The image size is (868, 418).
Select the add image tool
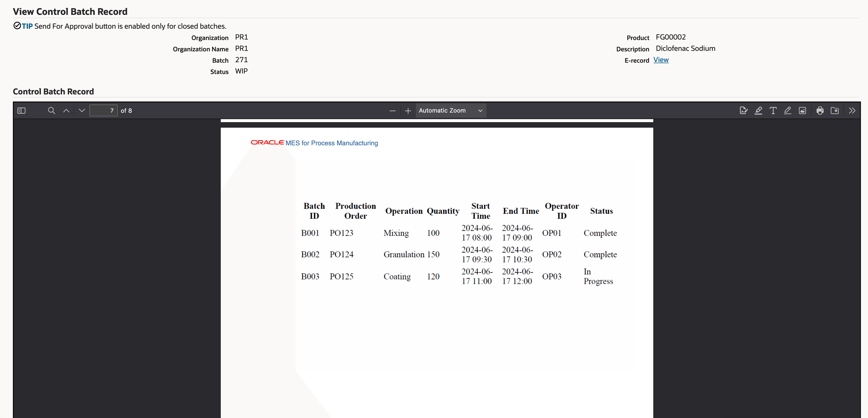coord(802,110)
